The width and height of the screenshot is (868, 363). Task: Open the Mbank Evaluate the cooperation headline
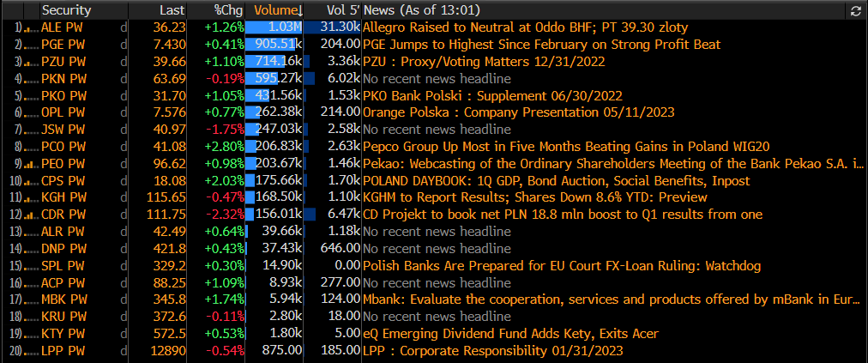point(612,300)
